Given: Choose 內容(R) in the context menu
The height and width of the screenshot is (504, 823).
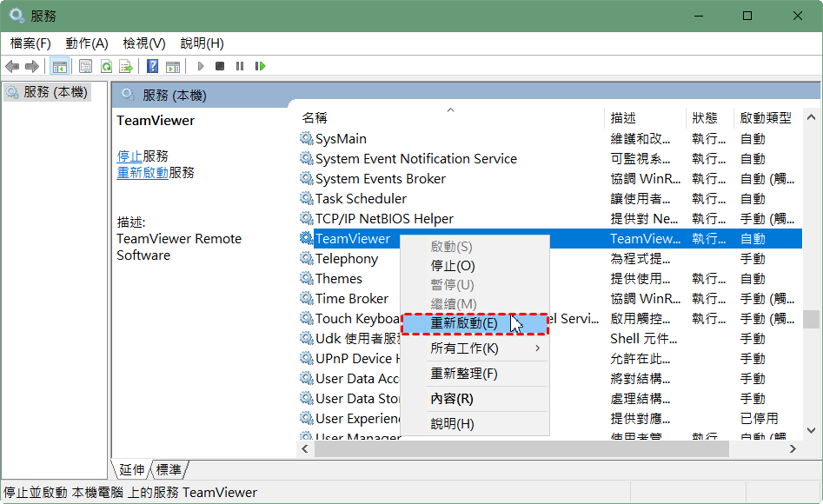Looking at the screenshot, I should [475, 399].
